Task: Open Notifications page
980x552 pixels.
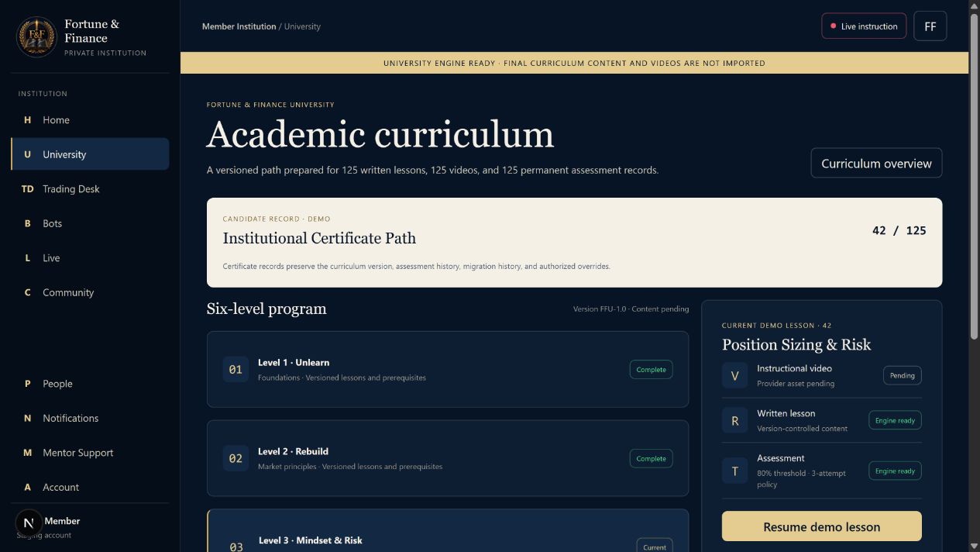Action: [x=90, y=418]
